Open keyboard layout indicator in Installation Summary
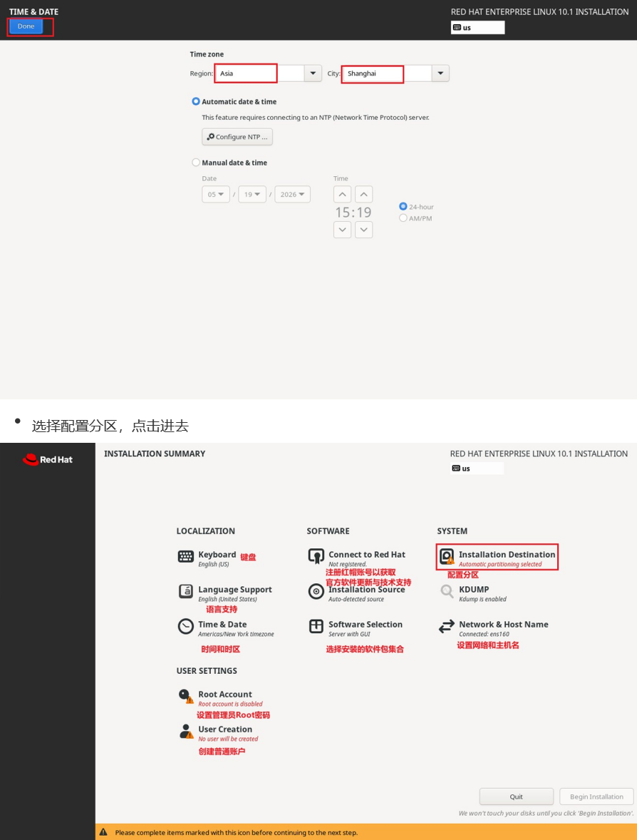637x840 pixels. click(x=477, y=468)
